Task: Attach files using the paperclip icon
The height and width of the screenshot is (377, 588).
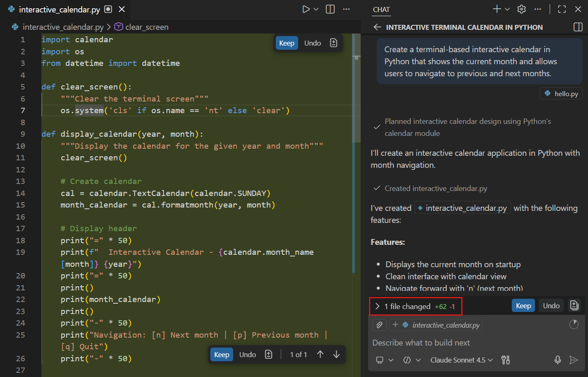Action: [379, 325]
